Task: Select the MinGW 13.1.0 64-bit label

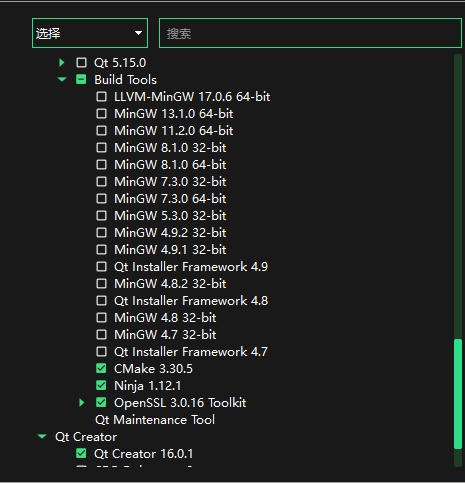Action: click(174, 113)
